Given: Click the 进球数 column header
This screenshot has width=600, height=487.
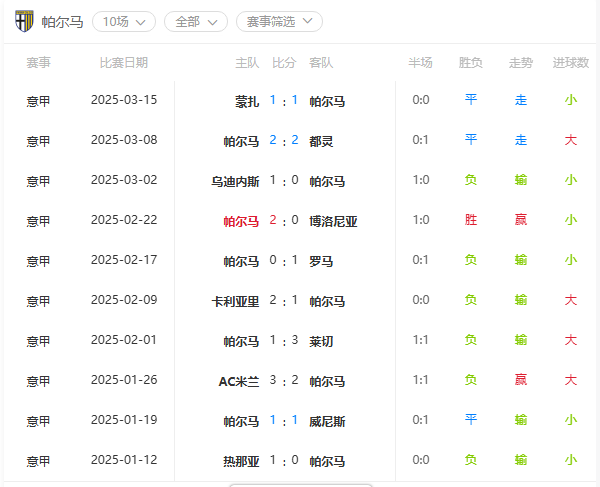Looking at the screenshot, I should coord(571,62).
